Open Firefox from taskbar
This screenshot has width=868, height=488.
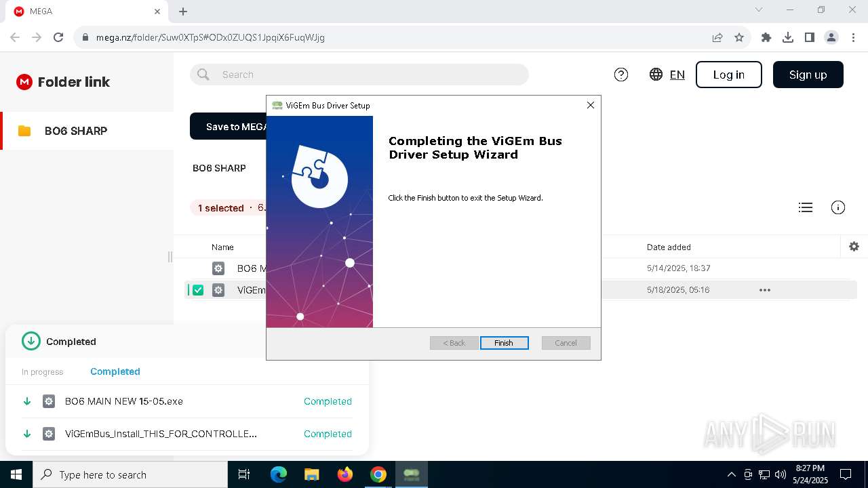pos(345,474)
